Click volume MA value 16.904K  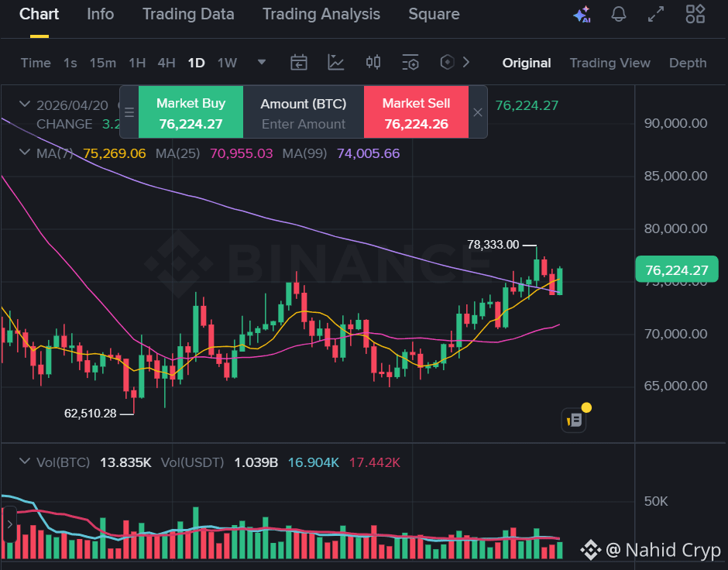[314, 462]
